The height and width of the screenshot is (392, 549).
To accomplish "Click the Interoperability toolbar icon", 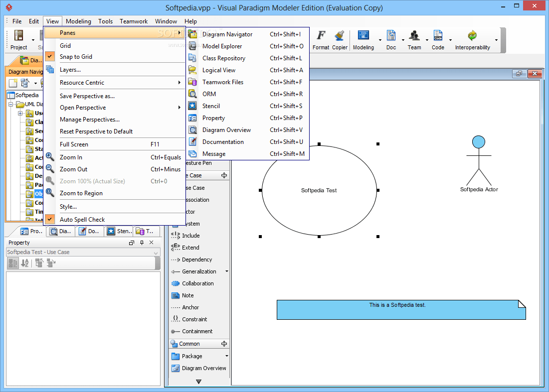I will point(472,35).
